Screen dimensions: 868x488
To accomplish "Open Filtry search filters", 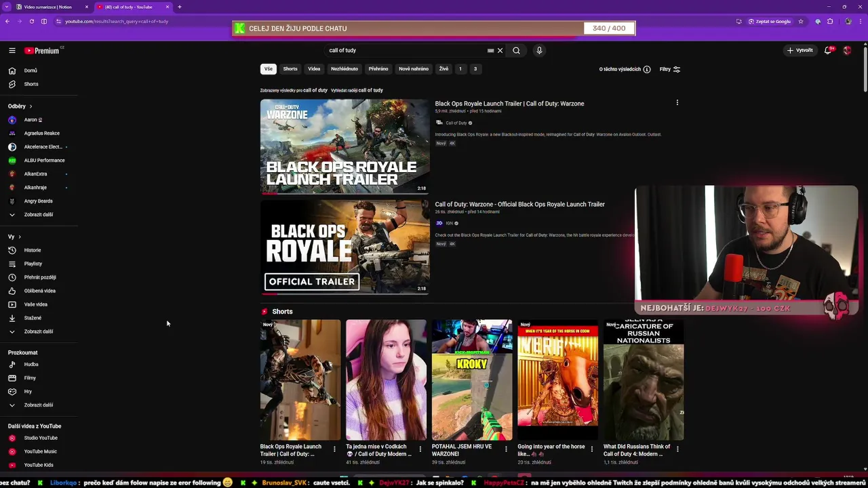I will (670, 69).
